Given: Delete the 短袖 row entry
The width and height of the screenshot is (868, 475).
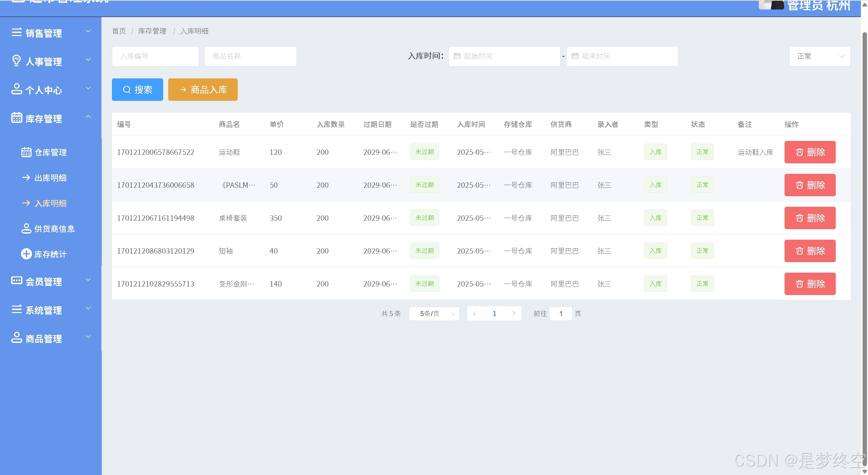Looking at the screenshot, I should [810, 251].
